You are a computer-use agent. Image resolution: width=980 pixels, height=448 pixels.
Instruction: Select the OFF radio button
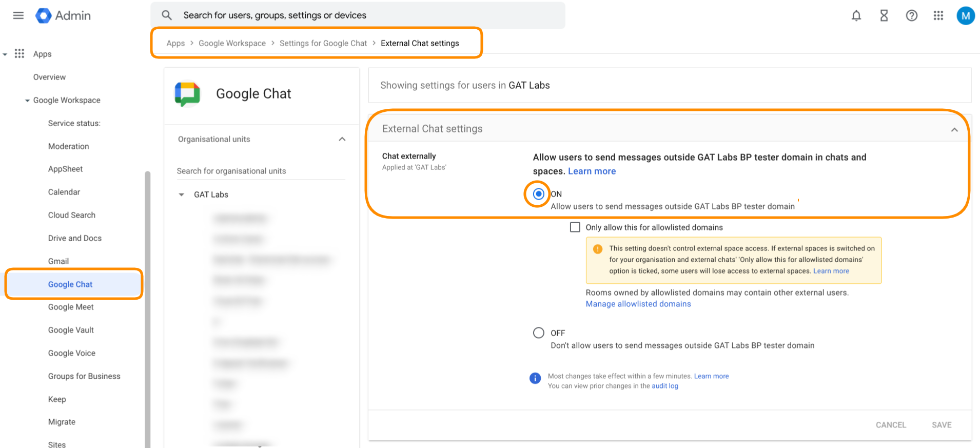539,333
